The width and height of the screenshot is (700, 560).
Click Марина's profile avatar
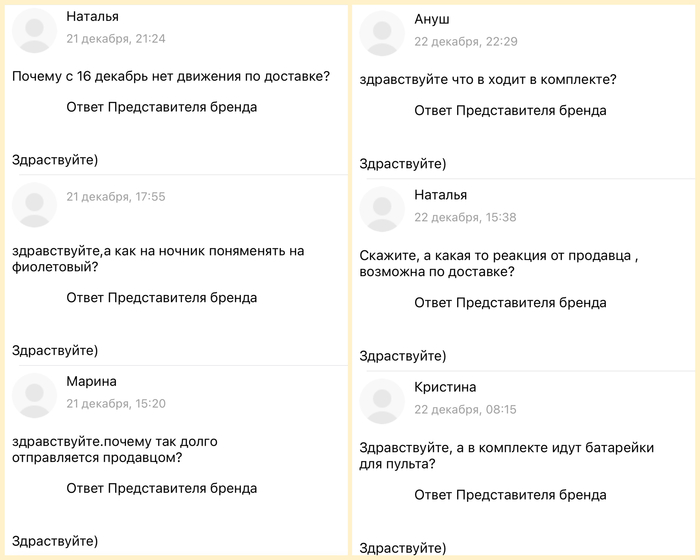point(35,395)
